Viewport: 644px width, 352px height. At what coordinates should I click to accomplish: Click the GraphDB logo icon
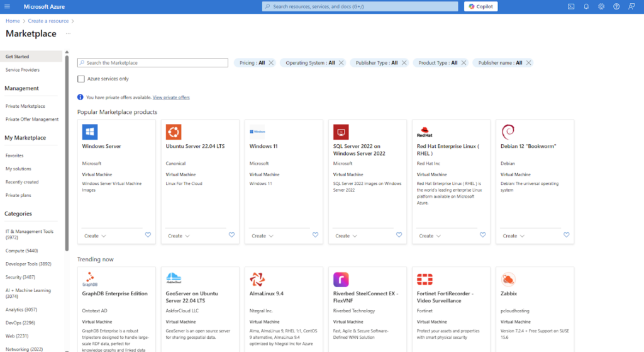[90, 279]
